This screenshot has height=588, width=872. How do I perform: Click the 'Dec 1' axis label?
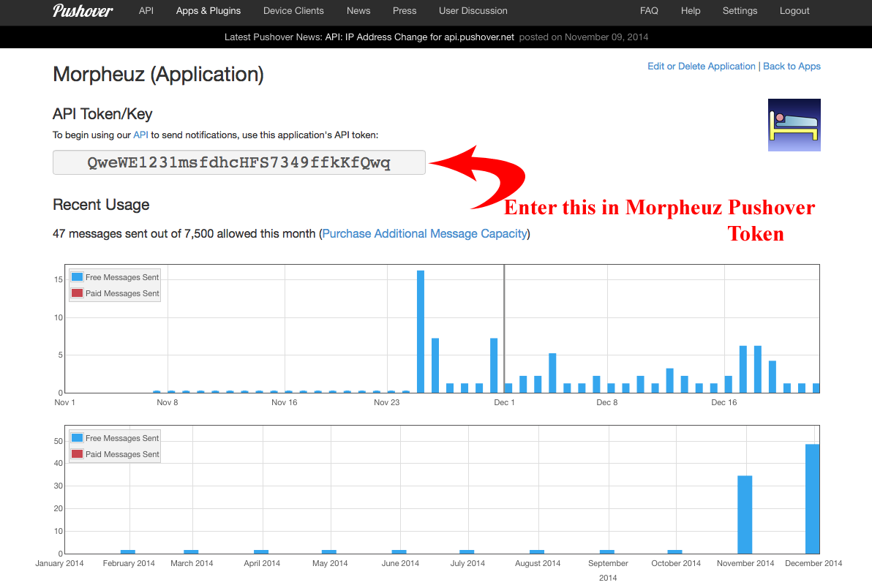[x=505, y=402]
